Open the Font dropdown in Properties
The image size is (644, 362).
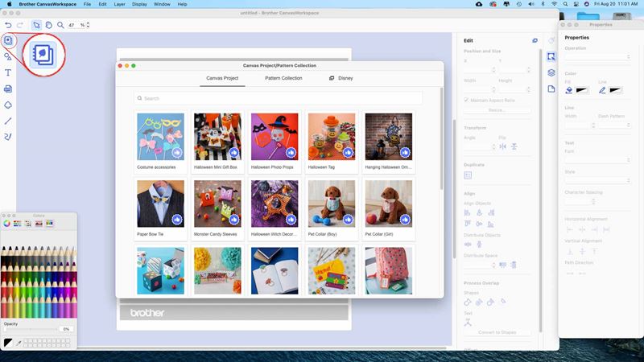[597, 160]
